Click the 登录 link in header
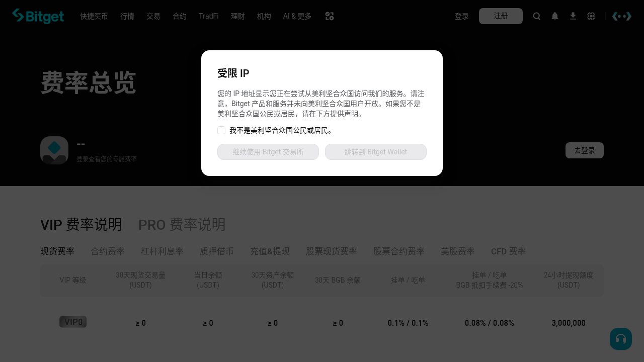Image resolution: width=644 pixels, height=362 pixels. pos(462,16)
